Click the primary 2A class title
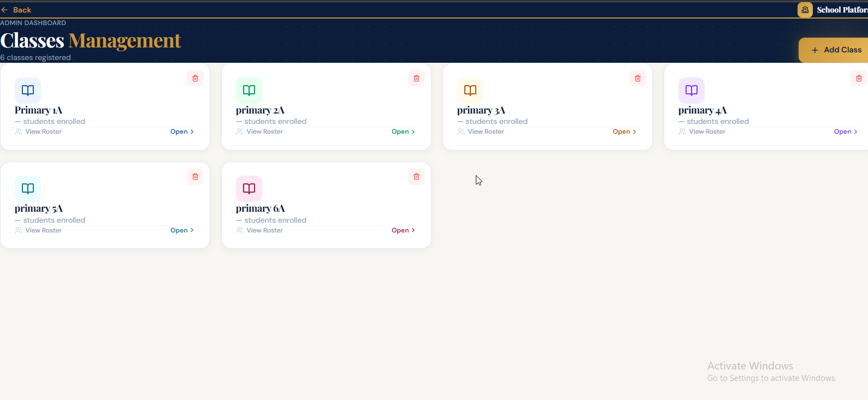 260,110
